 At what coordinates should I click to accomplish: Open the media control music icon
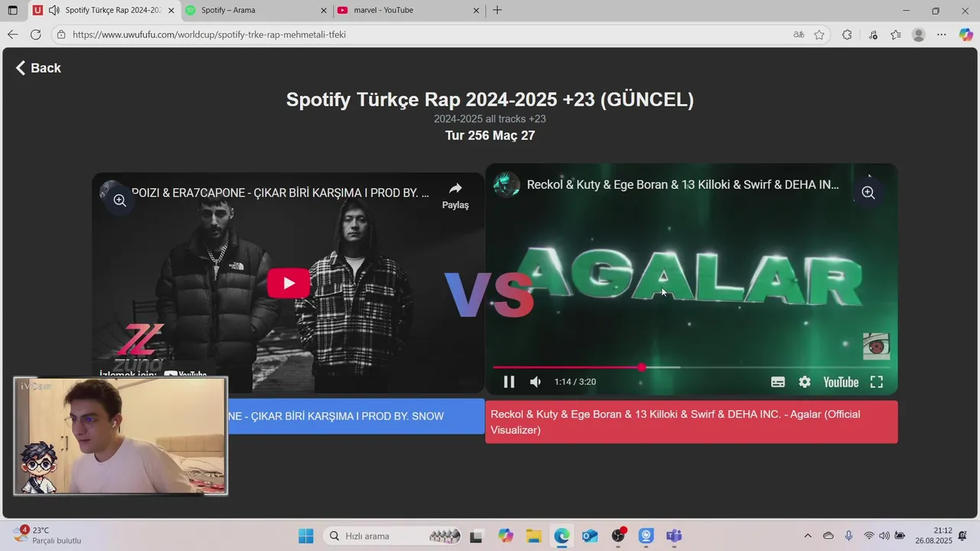click(874, 34)
